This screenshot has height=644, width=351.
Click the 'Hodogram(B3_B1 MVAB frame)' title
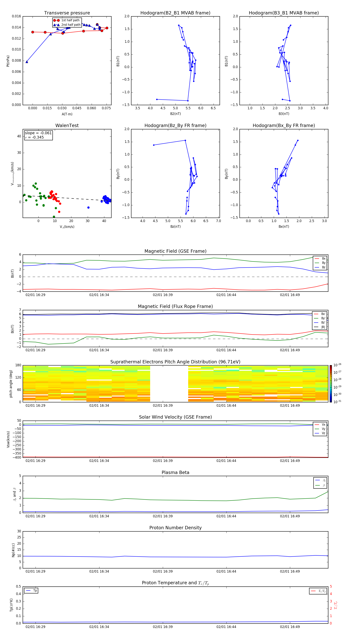click(284, 13)
